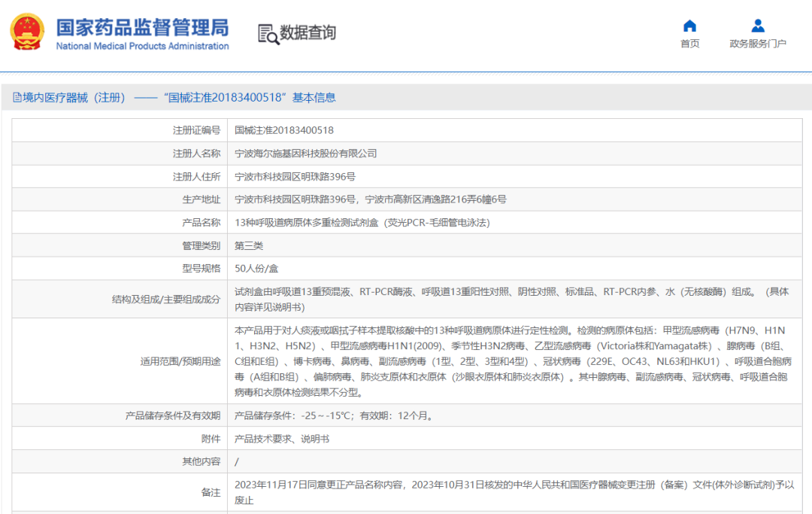This screenshot has height=514, width=812.
Task: Click registration number value 国械注准20183400518 in table
Action: pos(284,130)
